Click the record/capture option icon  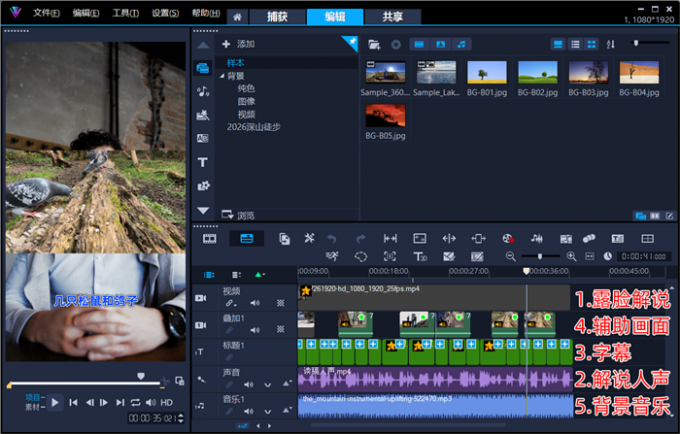click(x=508, y=238)
